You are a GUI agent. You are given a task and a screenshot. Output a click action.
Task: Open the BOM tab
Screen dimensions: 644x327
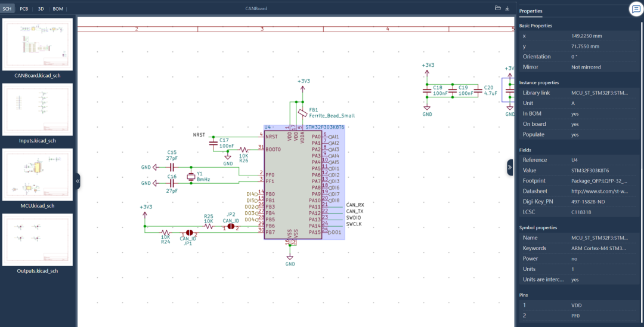point(58,9)
